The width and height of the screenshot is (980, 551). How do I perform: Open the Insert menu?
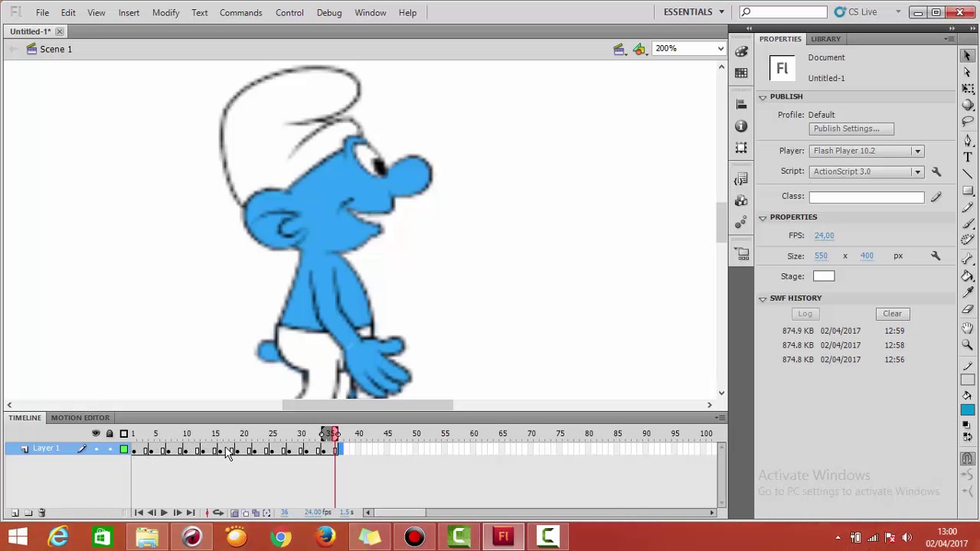(x=129, y=12)
